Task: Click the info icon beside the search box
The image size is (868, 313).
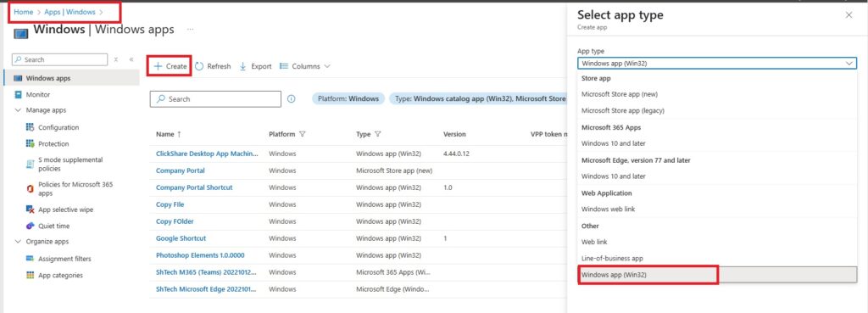Action: click(x=292, y=99)
